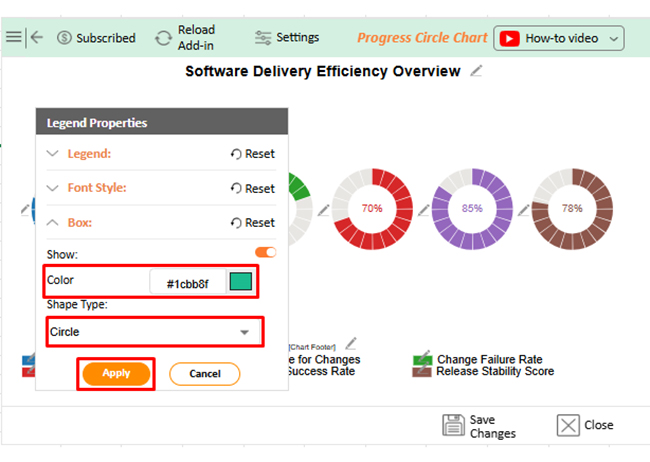The height and width of the screenshot is (462, 650).
Task: Click pencil icon next to chart title
Action: click(477, 71)
